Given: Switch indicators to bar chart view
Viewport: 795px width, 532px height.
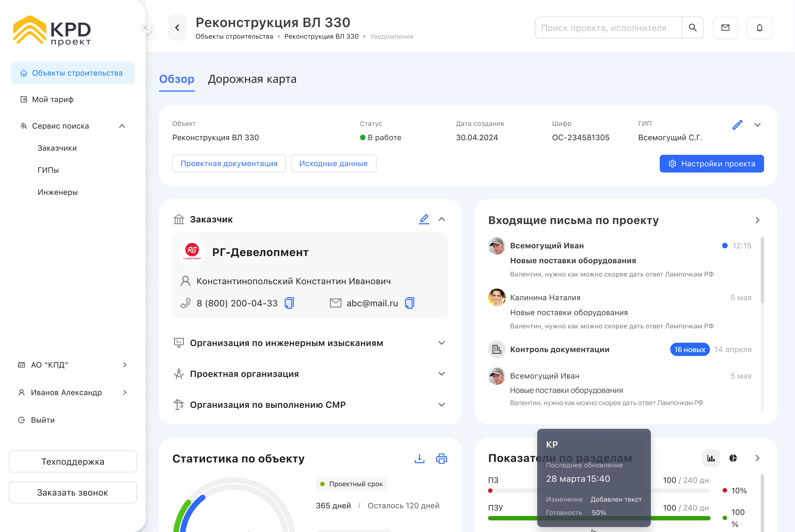Looking at the screenshot, I should pyautogui.click(x=711, y=458).
